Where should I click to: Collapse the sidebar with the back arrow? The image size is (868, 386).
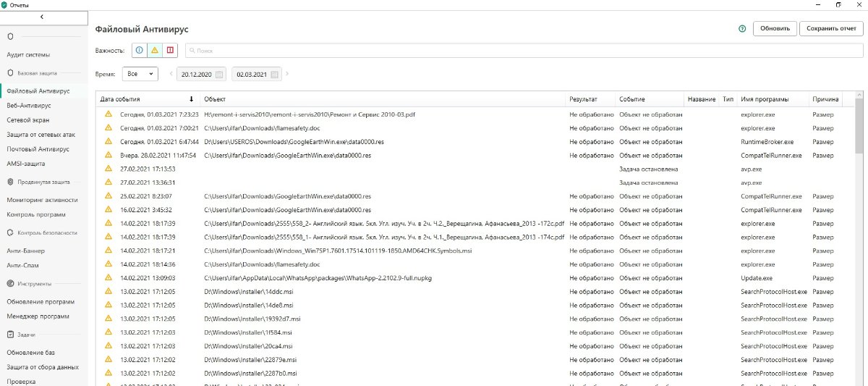tap(42, 16)
